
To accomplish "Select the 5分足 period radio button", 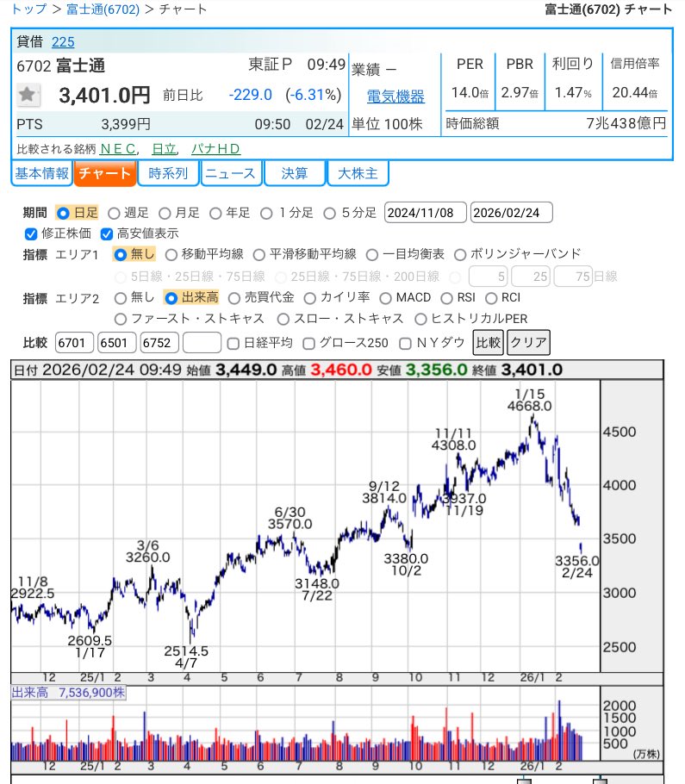I will tap(329, 214).
